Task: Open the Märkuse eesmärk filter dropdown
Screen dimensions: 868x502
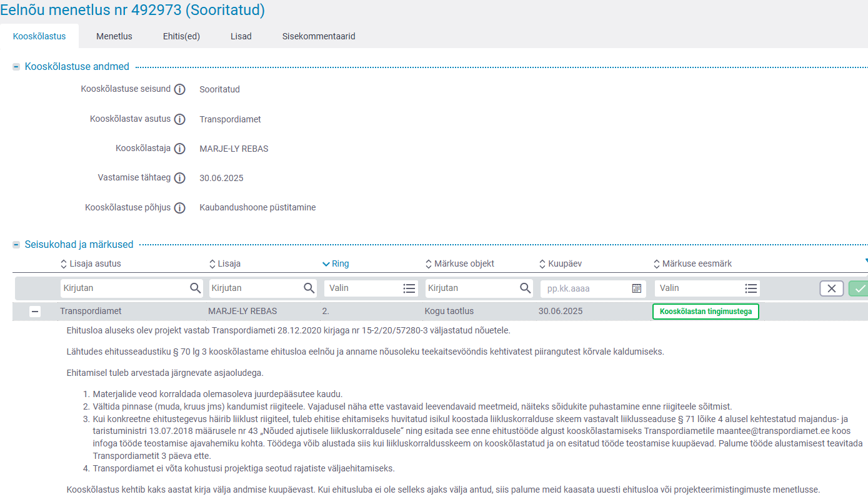Action: [707, 288]
